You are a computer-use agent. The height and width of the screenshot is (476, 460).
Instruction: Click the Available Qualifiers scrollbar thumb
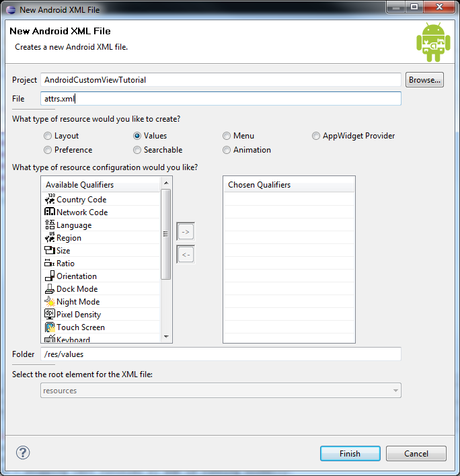click(x=166, y=234)
